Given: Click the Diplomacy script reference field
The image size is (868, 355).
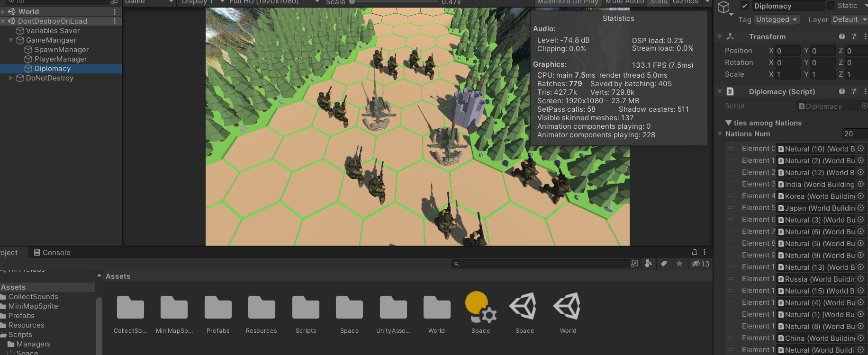Looking at the screenshot, I should [832, 106].
